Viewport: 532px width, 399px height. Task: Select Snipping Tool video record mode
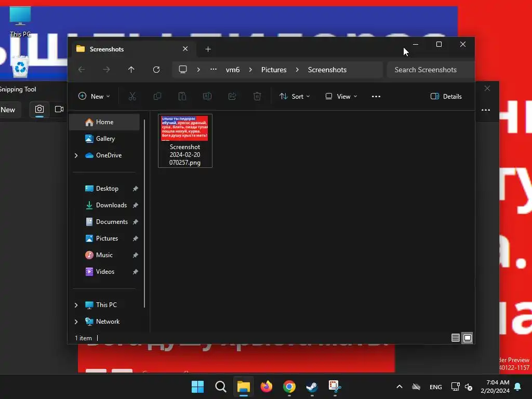[x=59, y=109]
